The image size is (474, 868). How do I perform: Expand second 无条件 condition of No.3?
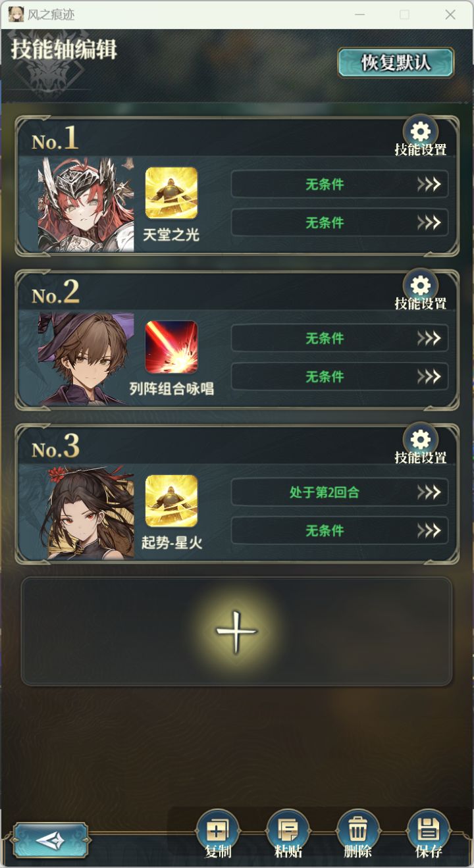[x=340, y=530]
